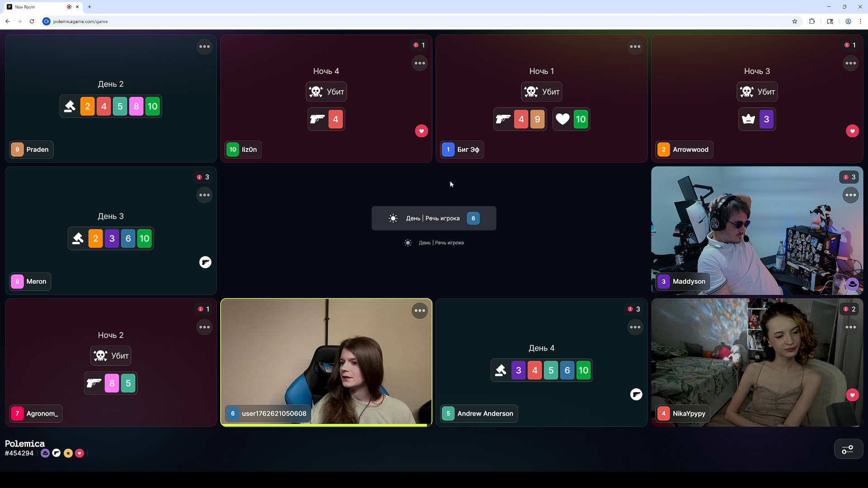
Task: Click the white mafia pistol icon beside #454294
Action: 57,453
